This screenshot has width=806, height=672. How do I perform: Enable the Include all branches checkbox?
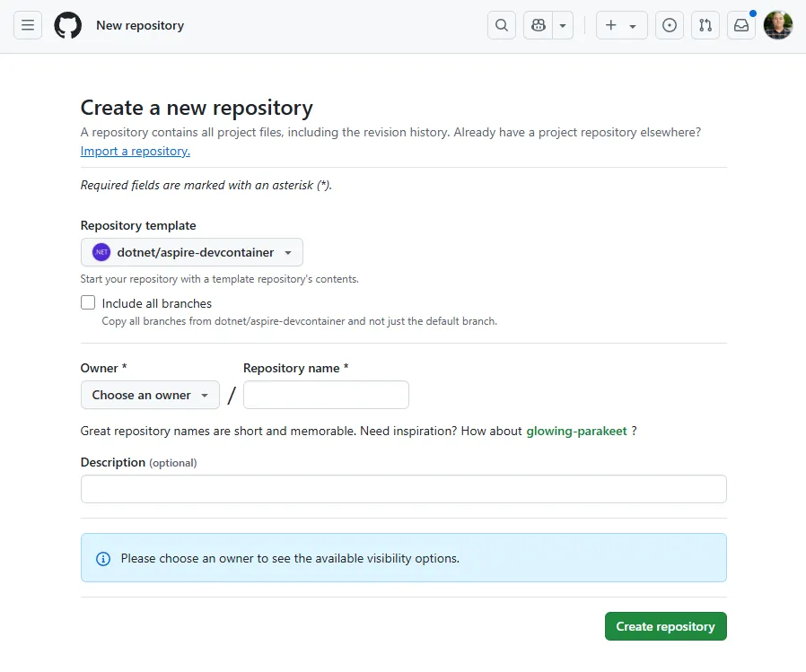click(88, 302)
